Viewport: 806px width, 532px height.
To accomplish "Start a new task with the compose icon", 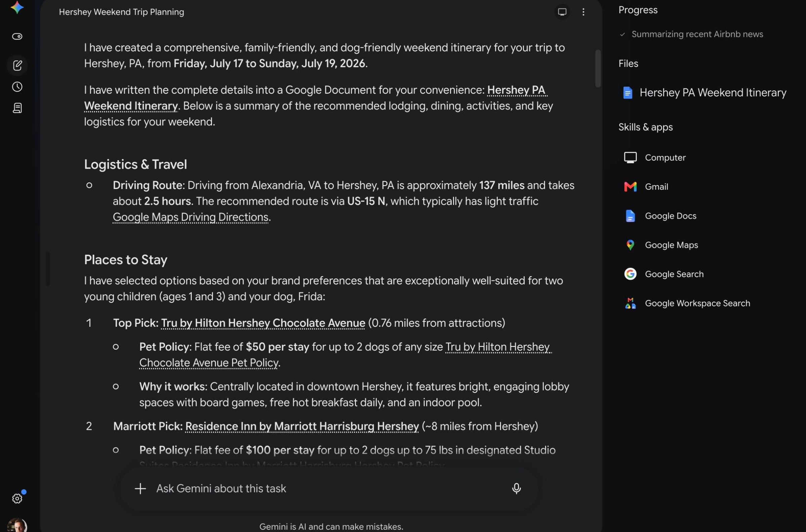I will pyautogui.click(x=17, y=65).
